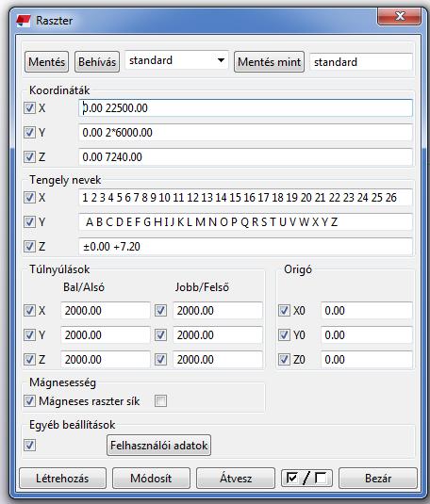Toggle Egyéb beállítások checkbox
Viewport: 430px width, 504px height.
point(29,446)
